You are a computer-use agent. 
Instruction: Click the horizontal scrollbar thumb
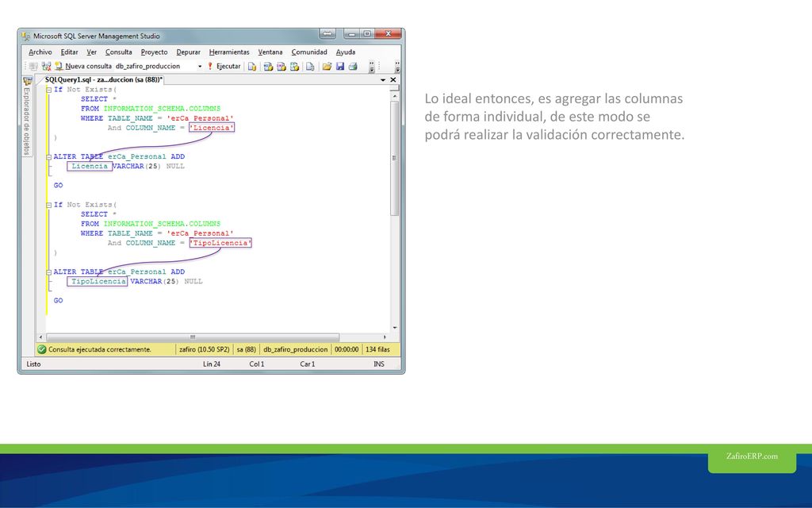[x=193, y=337]
